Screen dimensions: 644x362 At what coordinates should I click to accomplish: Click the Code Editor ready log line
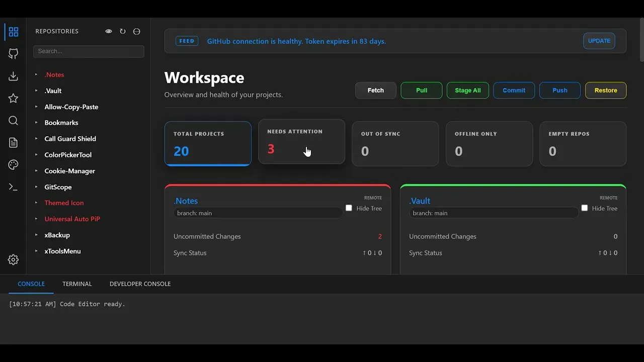pos(67,304)
